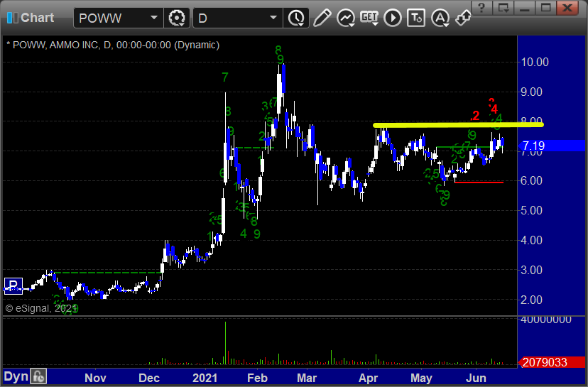The width and height of the screenshot is (588, 387).
Task: Open the GET advanced studies menu
Action: (x=369, y=18)
